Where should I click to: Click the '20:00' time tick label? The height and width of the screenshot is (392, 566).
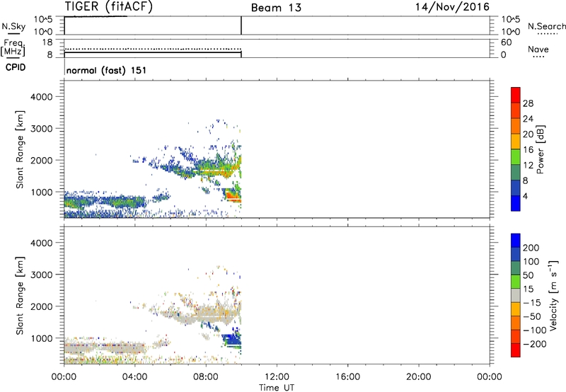pyautogui.click(x=419, y=377)
